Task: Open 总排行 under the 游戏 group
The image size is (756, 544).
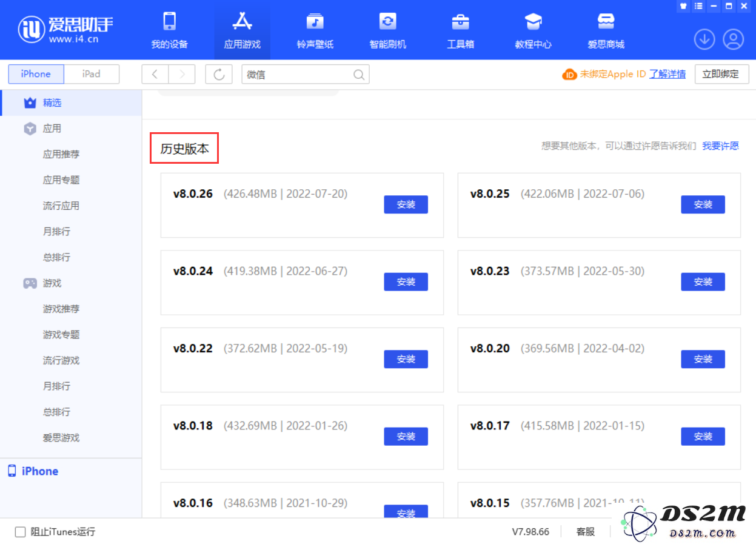Action: tap(57, 412)
